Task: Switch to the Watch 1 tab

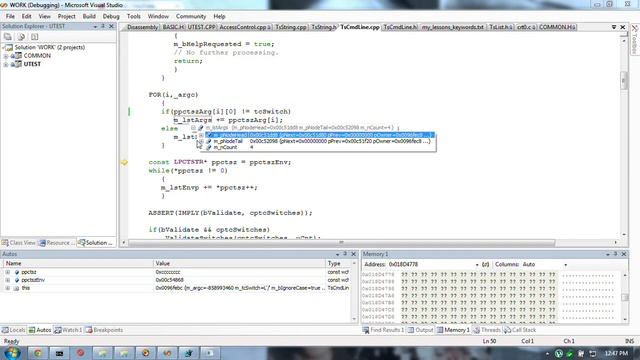Action: (x=68, y=330)
